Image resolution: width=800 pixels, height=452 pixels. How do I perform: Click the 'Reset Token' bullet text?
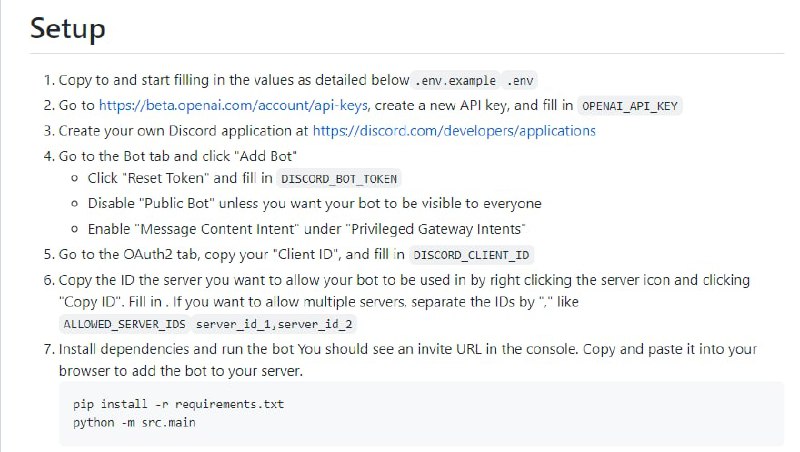180,179
